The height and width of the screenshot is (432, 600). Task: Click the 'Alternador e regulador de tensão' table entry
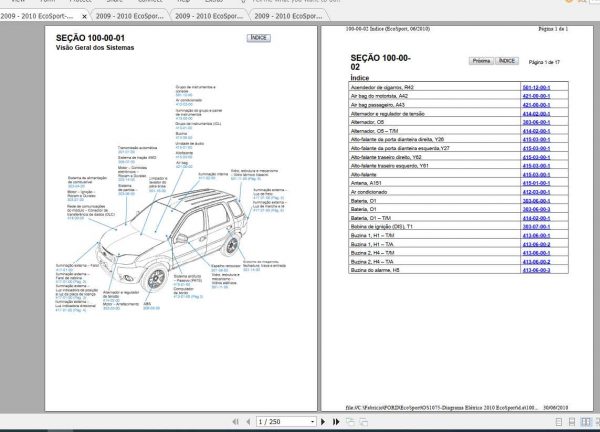tap(388, 114)
